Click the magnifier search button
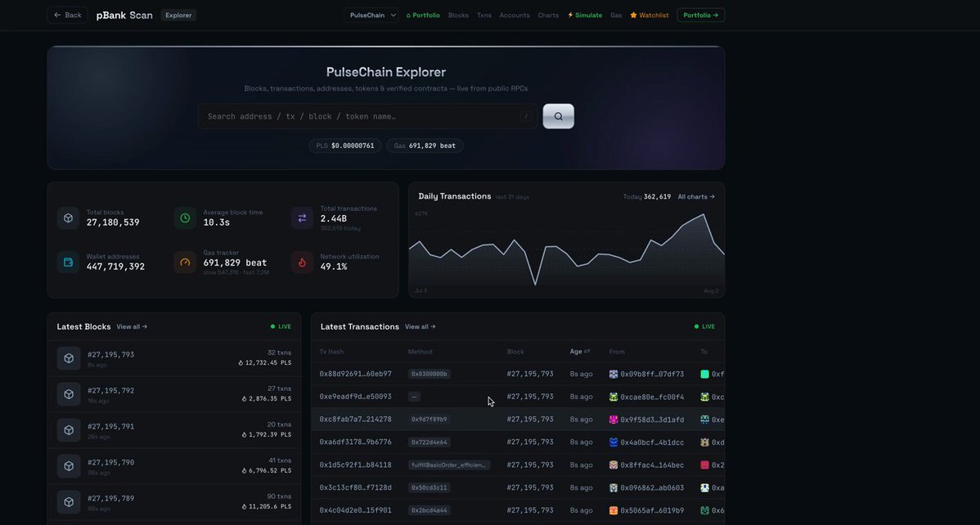Viewport: 980px width, 525px height. 558,116
